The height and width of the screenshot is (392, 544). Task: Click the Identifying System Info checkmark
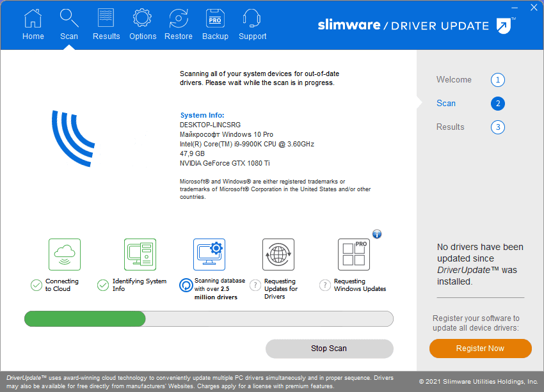tap(103, 285)
